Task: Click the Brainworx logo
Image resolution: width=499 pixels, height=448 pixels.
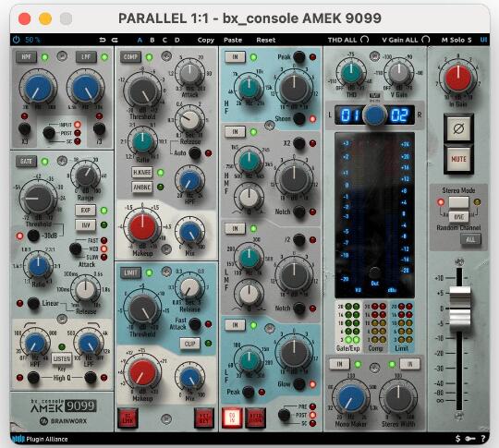Action: point(64,421)
